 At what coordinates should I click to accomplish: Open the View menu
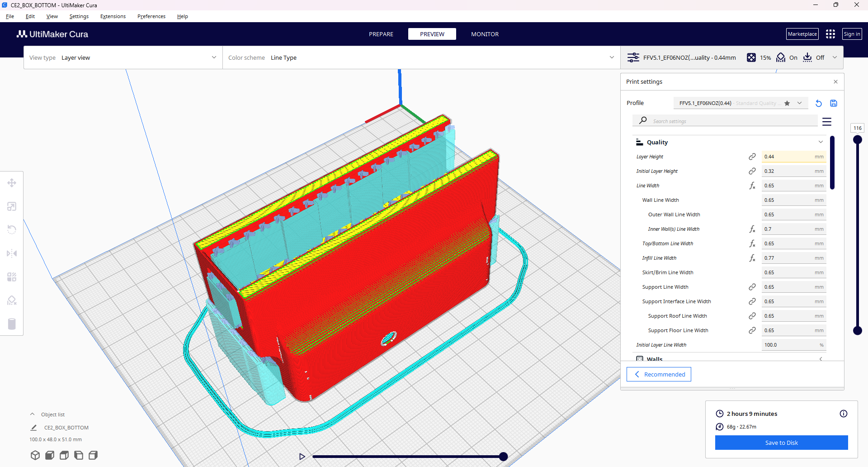(x=52, y=16)
